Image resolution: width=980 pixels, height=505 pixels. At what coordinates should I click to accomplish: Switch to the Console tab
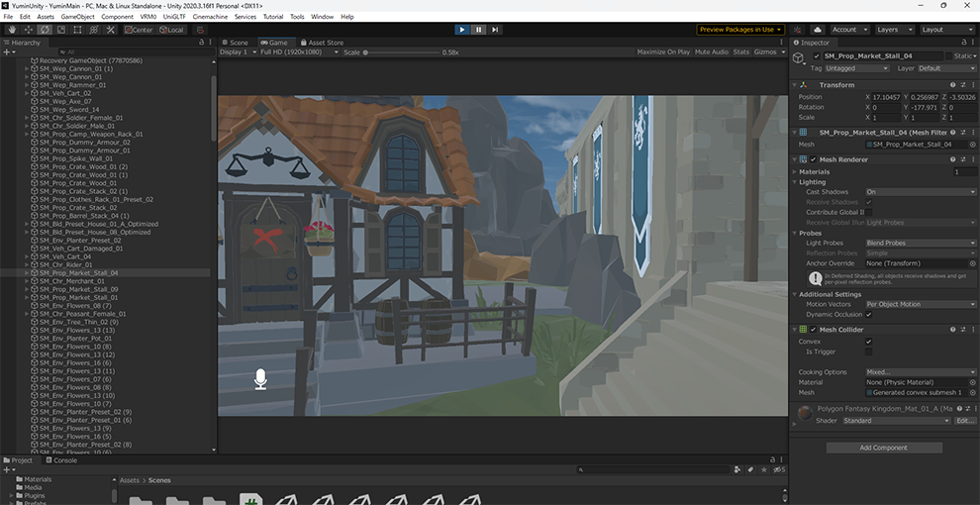61,460
